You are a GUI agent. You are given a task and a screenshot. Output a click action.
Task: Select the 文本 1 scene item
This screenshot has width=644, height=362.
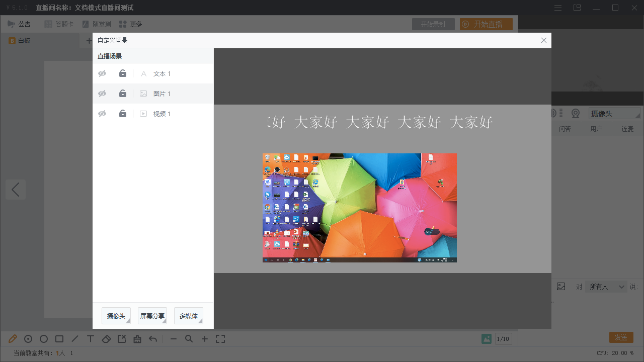[162, 74]
